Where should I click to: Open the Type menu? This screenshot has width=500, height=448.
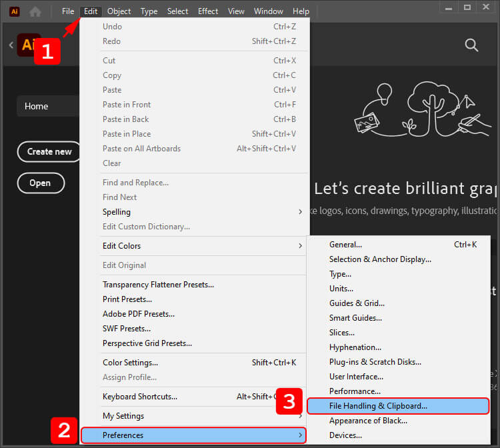coord(149,11)
